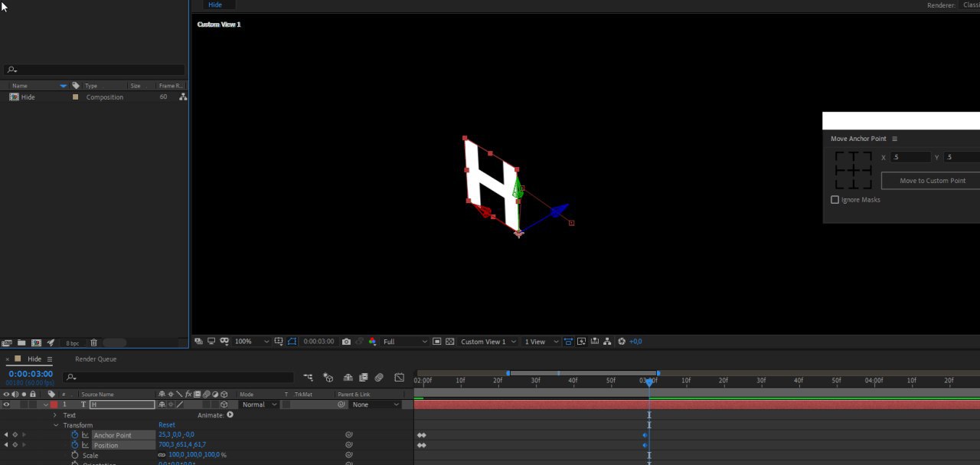Image resolution: width=980 pixels, height=465 pixels.
Task: Toggle the Fast Previews icon
Action: (581, 342)
